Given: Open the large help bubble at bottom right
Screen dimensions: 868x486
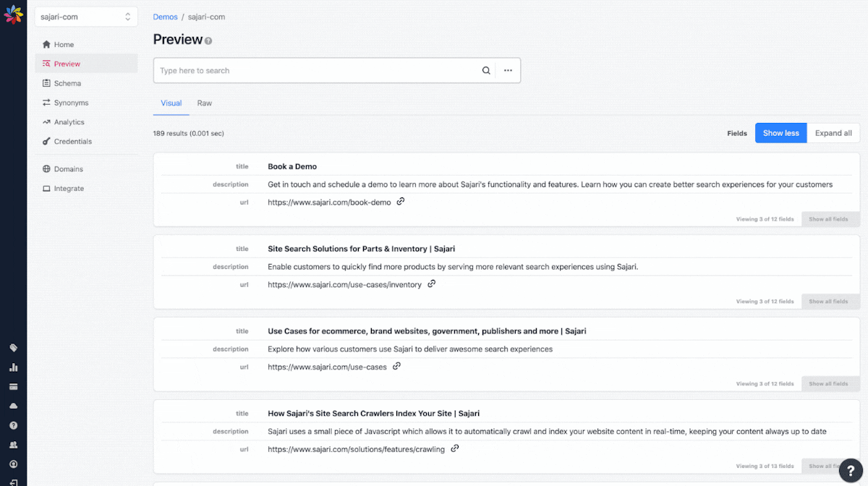Looking at the screenshot, I should point(851,469).
